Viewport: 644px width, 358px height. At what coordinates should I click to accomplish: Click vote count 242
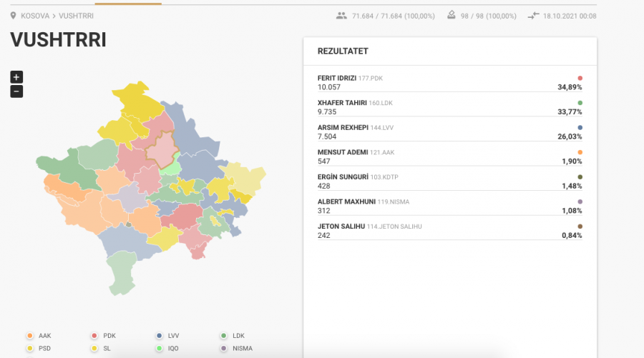click(x=323, y=235)
